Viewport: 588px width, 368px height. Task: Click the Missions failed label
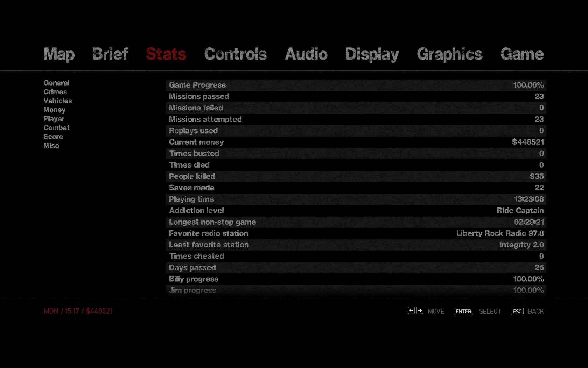(x=196, y=108)
